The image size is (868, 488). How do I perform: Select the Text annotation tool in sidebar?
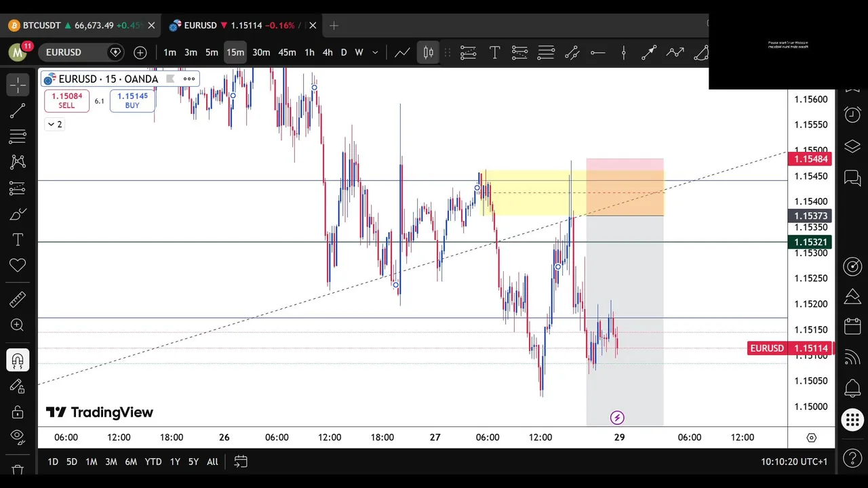[x=18, y=240]
